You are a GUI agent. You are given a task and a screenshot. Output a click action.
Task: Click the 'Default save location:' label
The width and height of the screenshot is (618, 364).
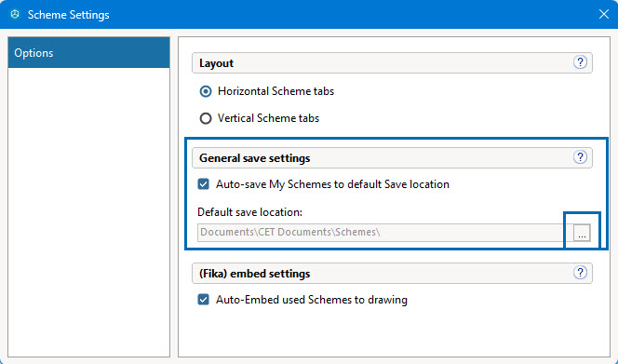coord(249,212)
